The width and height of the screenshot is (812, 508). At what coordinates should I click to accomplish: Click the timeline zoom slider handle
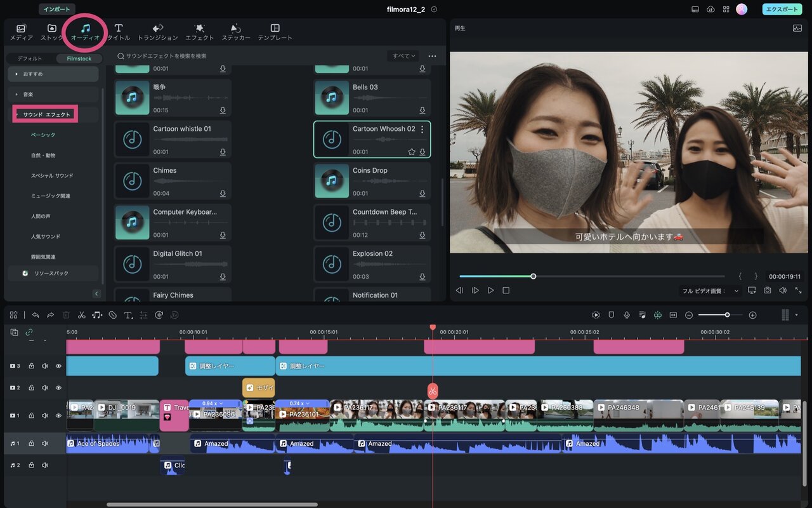[x=727, y=315]
